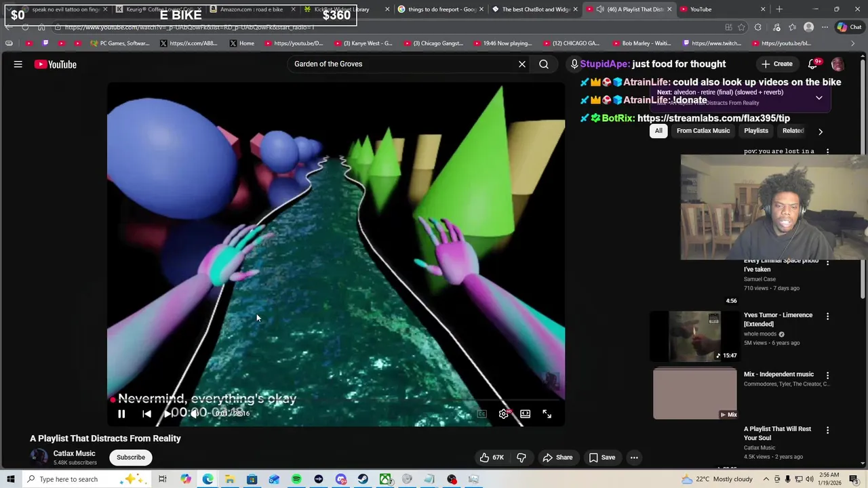Switch to the things to do freeport tab

coord(441,9)
